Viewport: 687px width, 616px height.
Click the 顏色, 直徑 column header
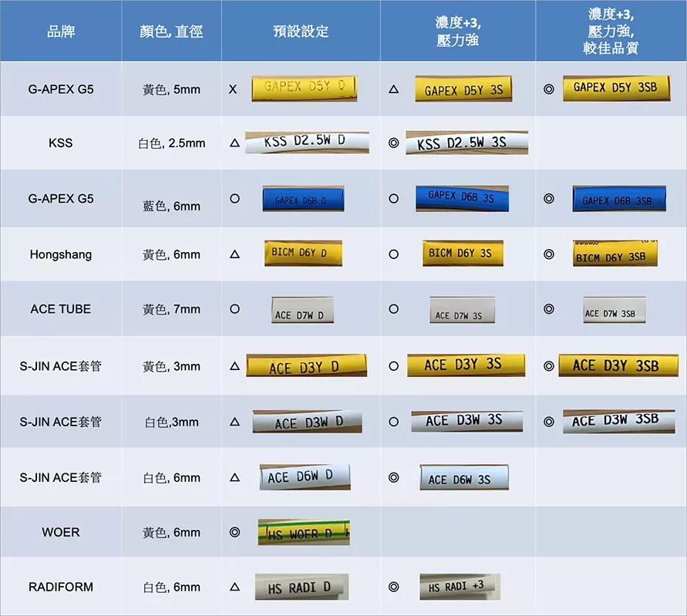pos(171,32)
